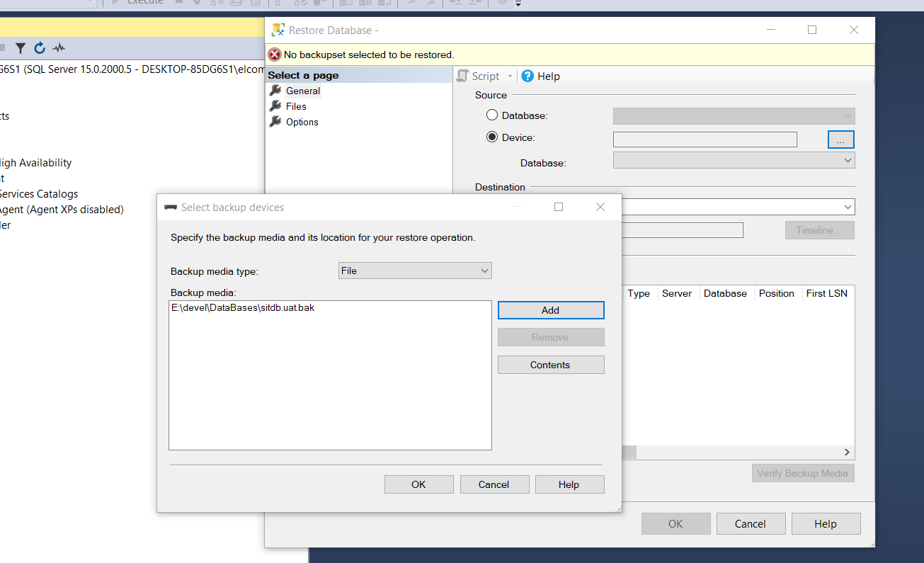The width and height of the screenshot is (924, 563).
Task: Click the backup sets horizontal scrollbar right arrow
Action: pyautogui.click(x=846, y=452)
